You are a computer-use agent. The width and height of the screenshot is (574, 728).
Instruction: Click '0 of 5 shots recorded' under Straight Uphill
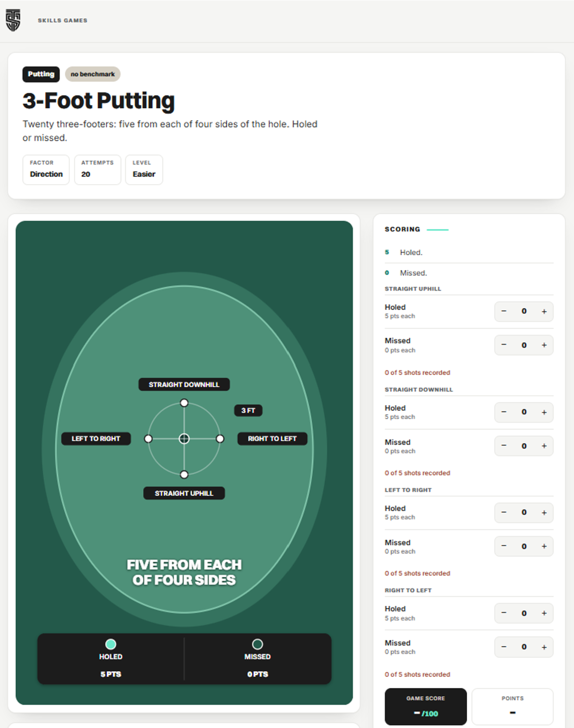tap(417, 373)
